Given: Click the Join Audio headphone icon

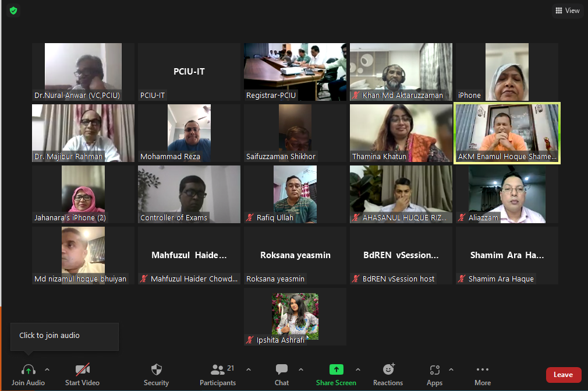Looking at the screenshot, I should pyautogui.click(x=29, y=369).
